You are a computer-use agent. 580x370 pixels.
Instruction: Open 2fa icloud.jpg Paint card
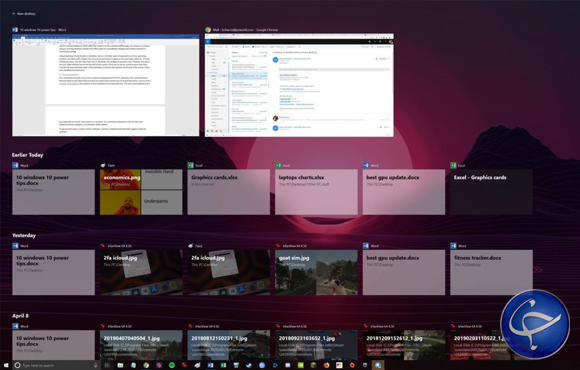tap(229, 272)
